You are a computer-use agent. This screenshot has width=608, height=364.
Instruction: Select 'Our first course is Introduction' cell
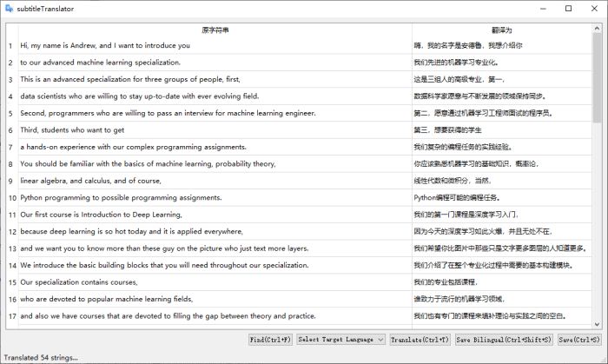(215, 215)
